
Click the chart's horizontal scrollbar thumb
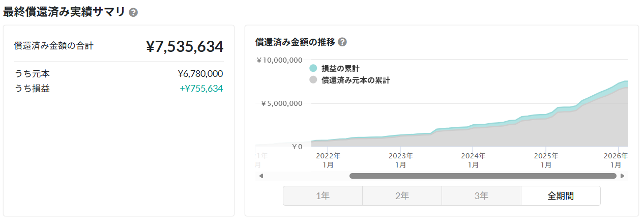pos(482,176)
